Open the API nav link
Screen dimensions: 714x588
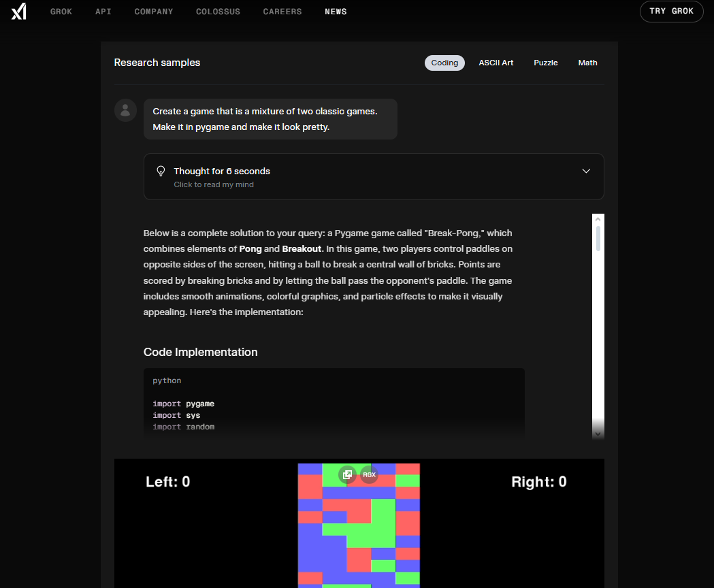click(103, 12)
